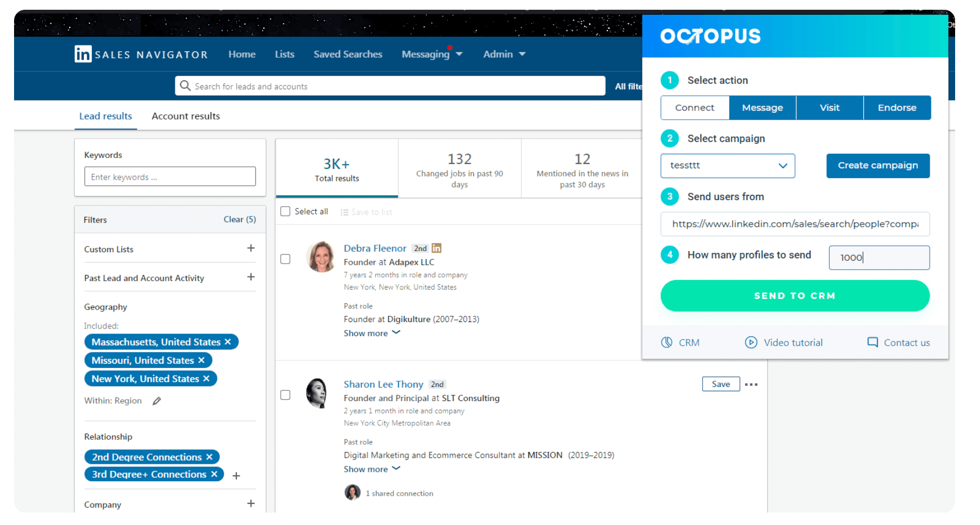Remove the 3rd Degree+ Connections filter
Image resolution: width=980 pixels, height=525 pixels.
click(214, 474)
